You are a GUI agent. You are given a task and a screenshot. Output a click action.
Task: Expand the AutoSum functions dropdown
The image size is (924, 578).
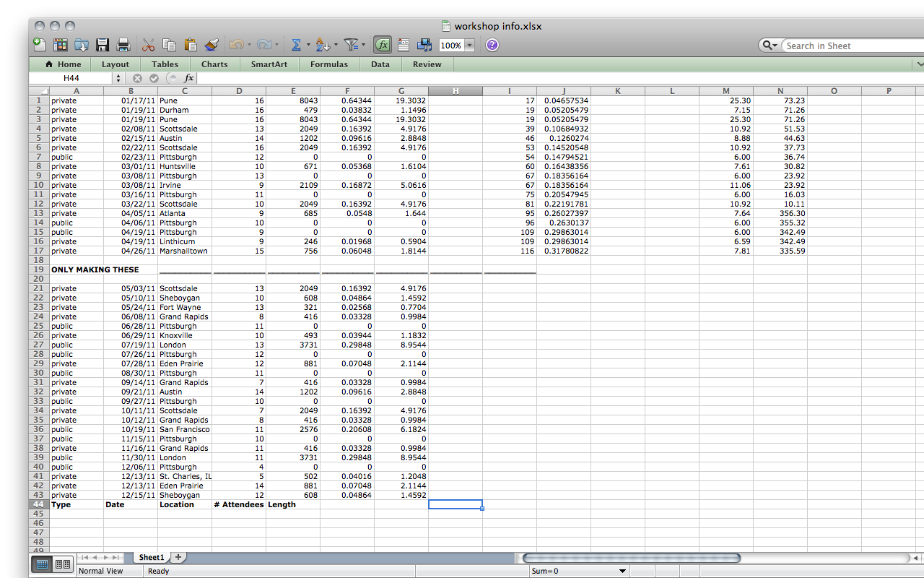pos(308,45)
